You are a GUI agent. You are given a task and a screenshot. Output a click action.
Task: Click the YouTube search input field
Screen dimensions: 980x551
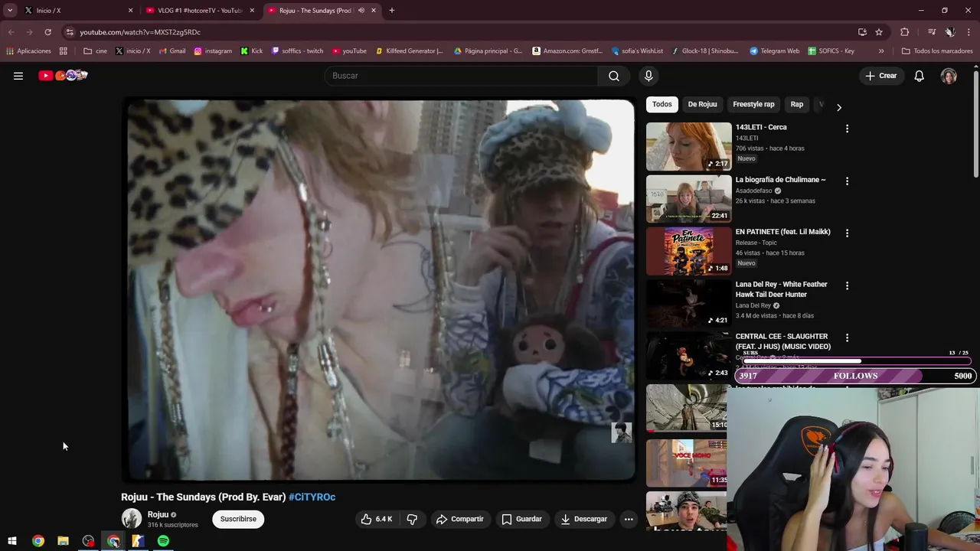(x=462, y=76)
